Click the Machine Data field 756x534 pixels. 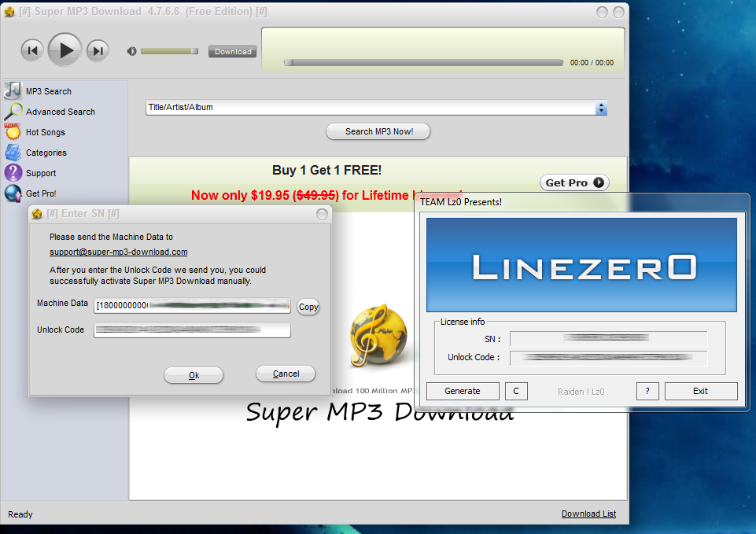coord(193,306)
